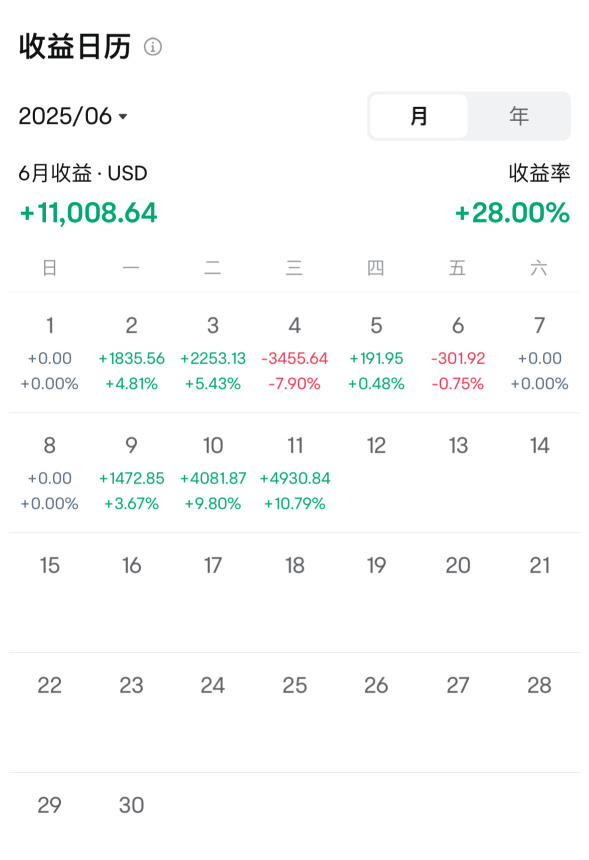Open the info icon beside 收益日历
The image size is (589, 860).
tap(152, 47)
